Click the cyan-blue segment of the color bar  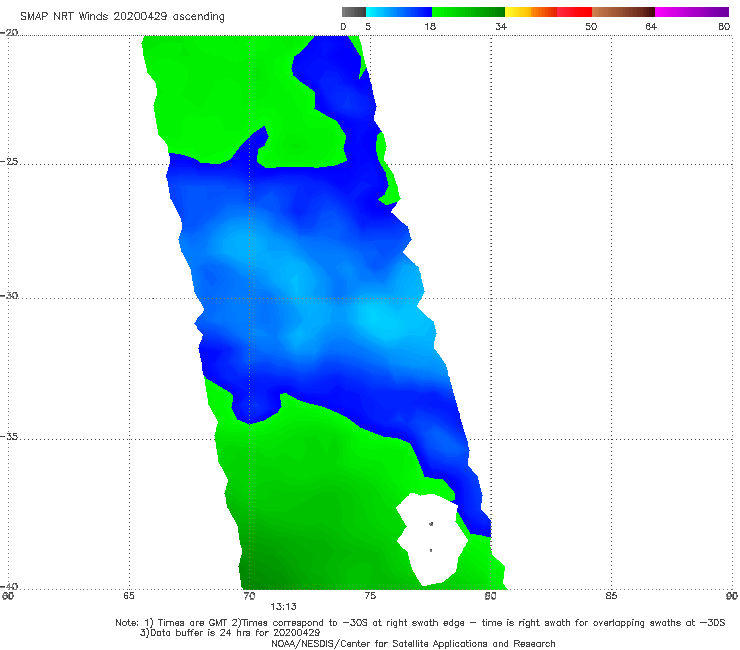tap(399, 12)
